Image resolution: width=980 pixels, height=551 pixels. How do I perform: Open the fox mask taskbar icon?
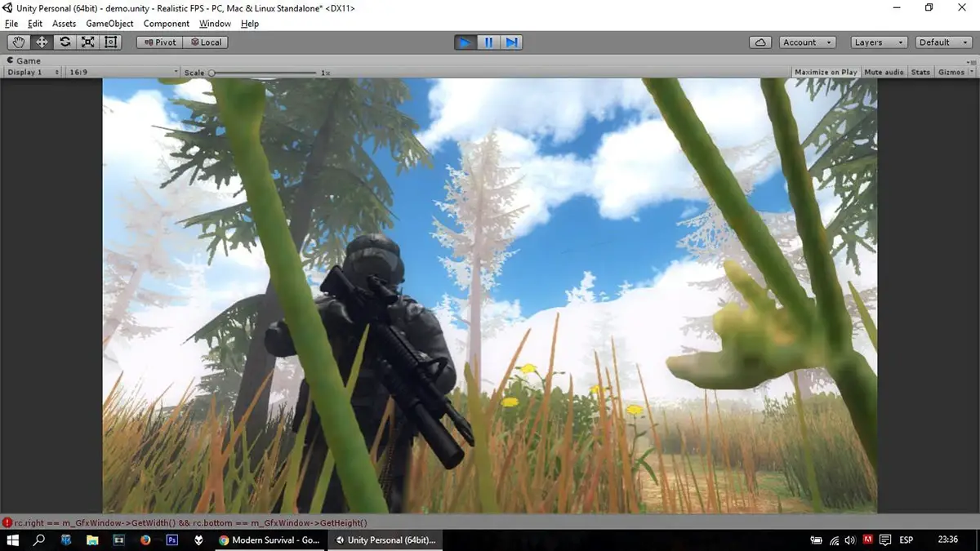click(x=198, y=540)
